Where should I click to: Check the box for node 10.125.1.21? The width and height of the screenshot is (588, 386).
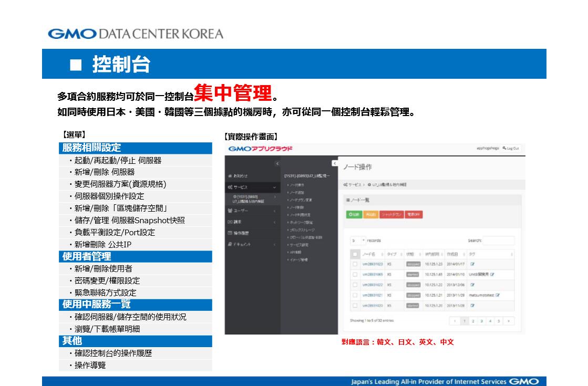tap(355, 295)
